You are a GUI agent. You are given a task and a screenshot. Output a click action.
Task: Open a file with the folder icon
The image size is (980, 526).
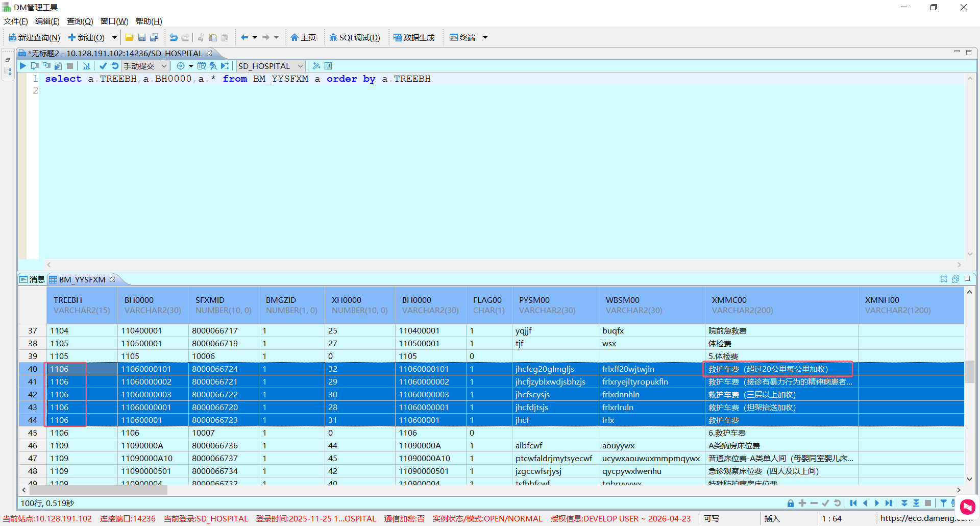129,37
